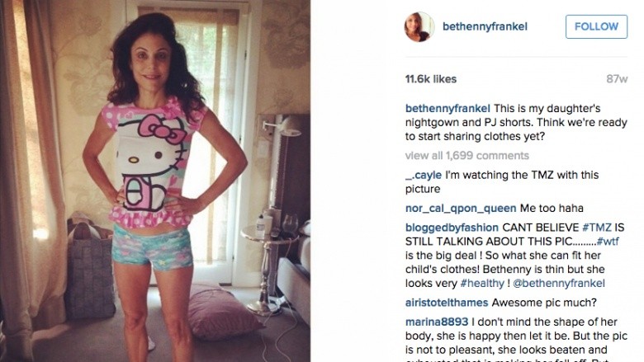This screenshot has height=362, width=644.
Task: Click the Me too haha comment
Action: [x=552, y=209]
